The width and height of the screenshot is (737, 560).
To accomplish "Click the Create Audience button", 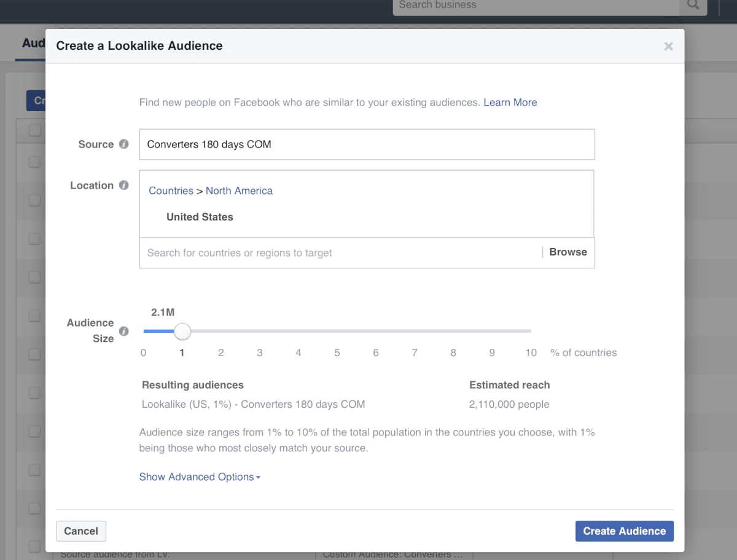I will 625,531.
